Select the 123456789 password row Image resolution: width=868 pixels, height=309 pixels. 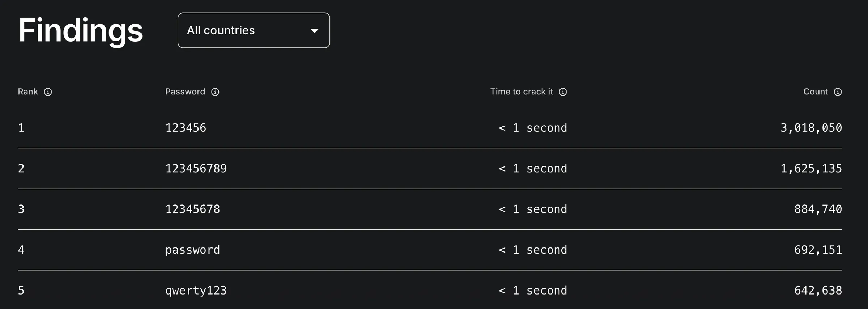(430, 168)
